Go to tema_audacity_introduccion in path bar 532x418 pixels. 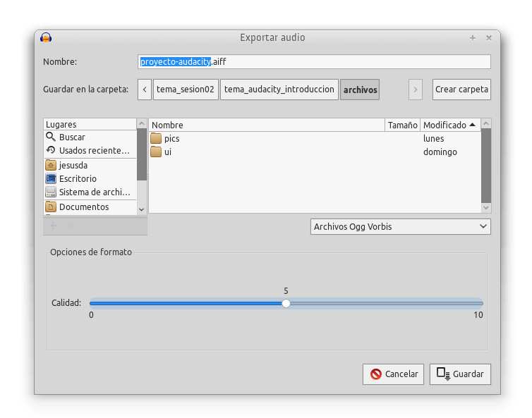coord(279,90)
